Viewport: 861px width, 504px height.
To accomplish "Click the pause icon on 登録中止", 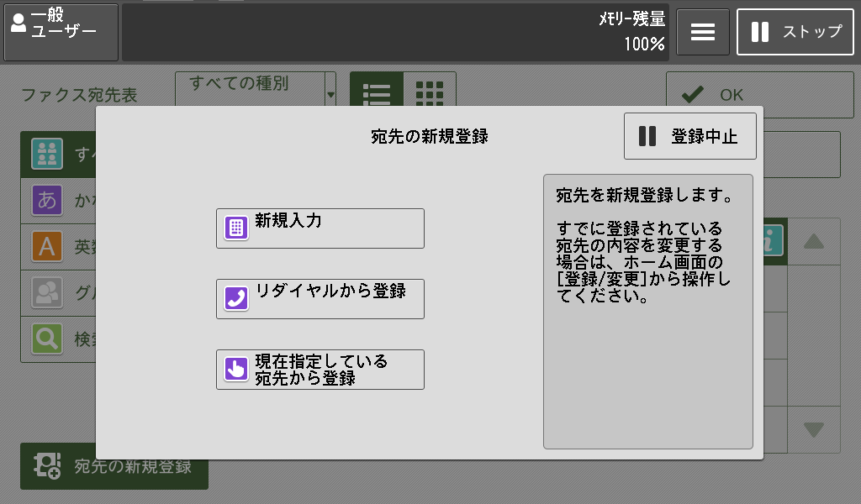I will click(647, 136).
